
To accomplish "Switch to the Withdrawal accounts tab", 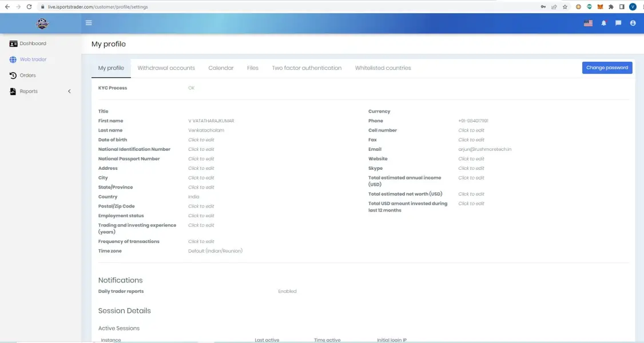I will [166, 68].
